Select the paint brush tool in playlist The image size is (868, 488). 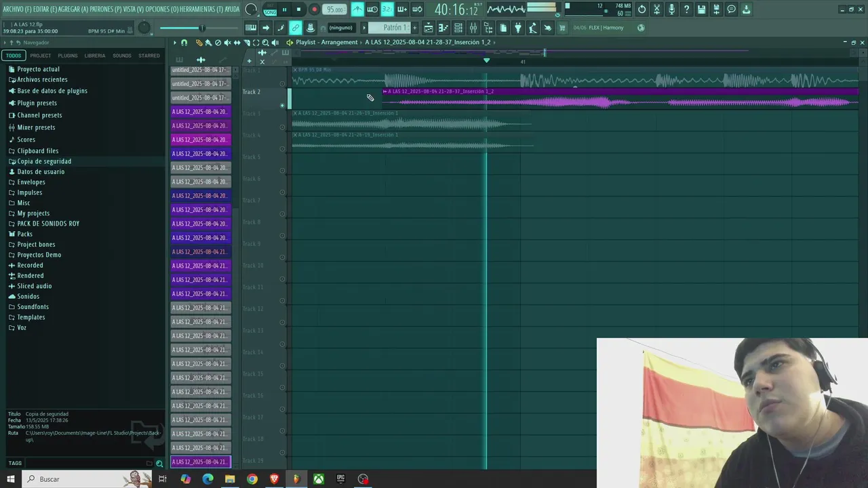[x=208, y=42]
